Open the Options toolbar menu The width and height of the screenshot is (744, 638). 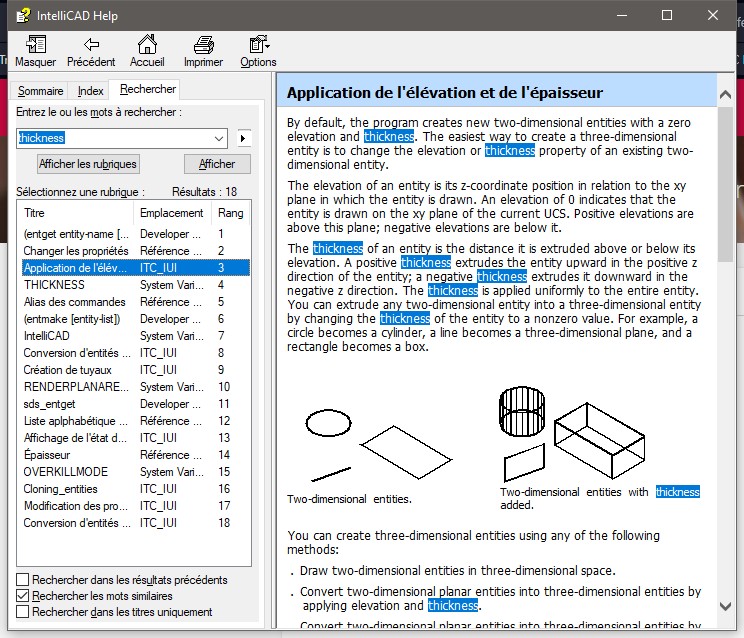pos(258,51)
